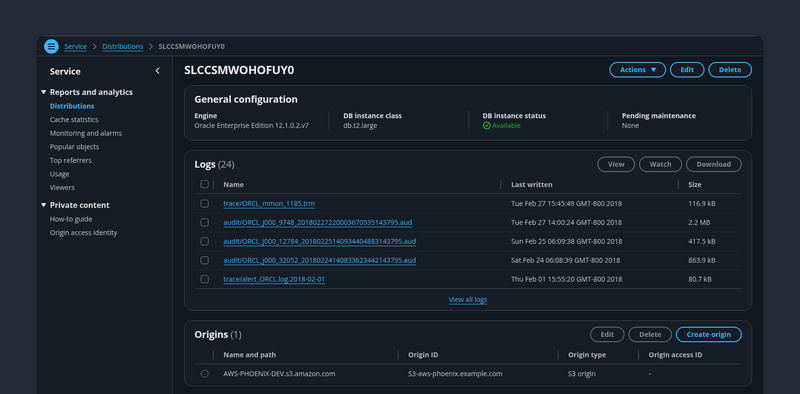Collapse the Service side panel chevron

157,71
